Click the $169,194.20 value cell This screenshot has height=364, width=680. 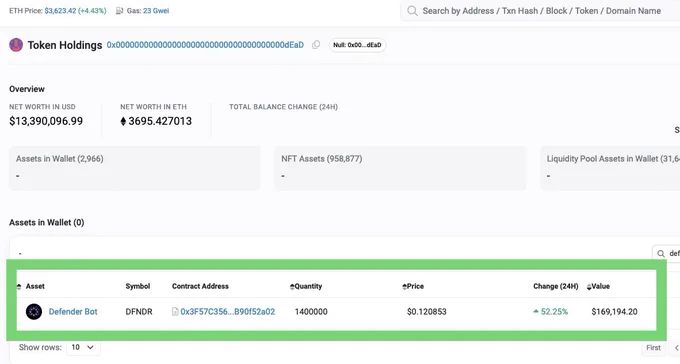615,312
